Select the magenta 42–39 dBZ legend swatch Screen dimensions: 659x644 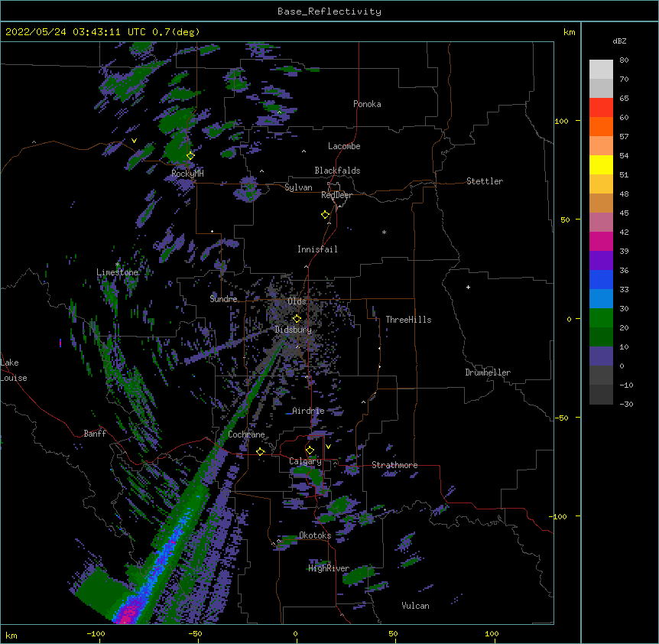pos(601,241)
